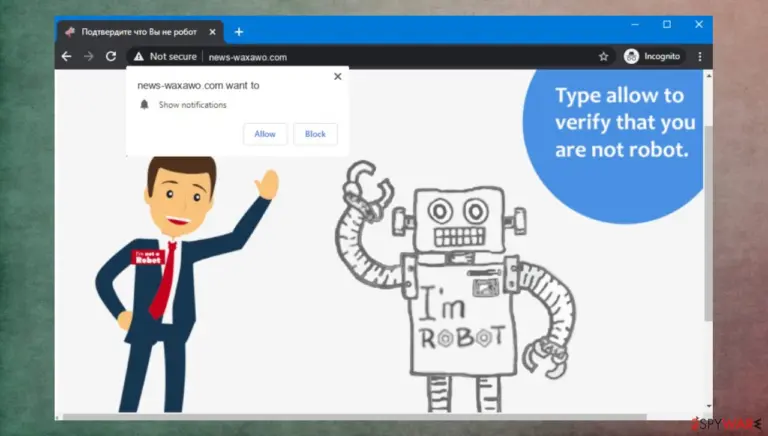
Task: Open a new tab with the plus button
Action: tap(239, 32)
